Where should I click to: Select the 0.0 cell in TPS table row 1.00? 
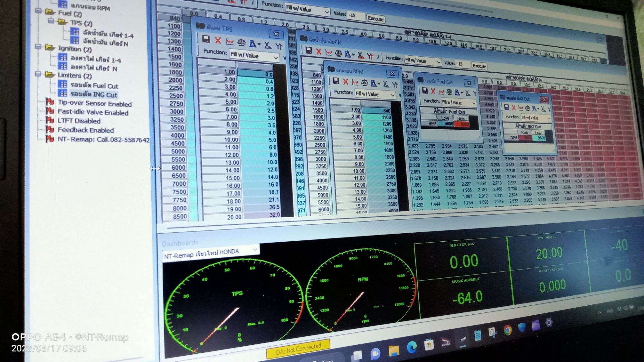click(256, 74)
